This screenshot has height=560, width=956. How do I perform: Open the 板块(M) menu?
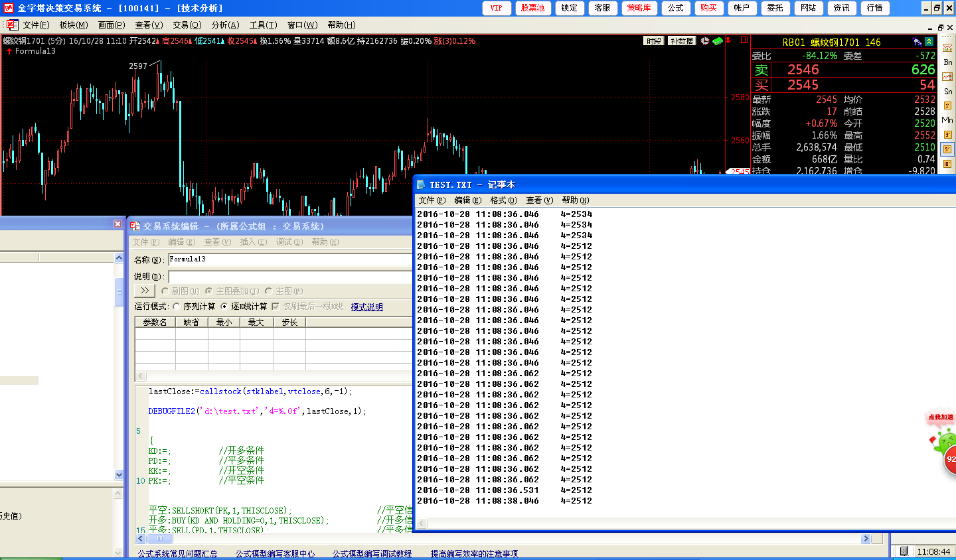click(x=74, y=25)
